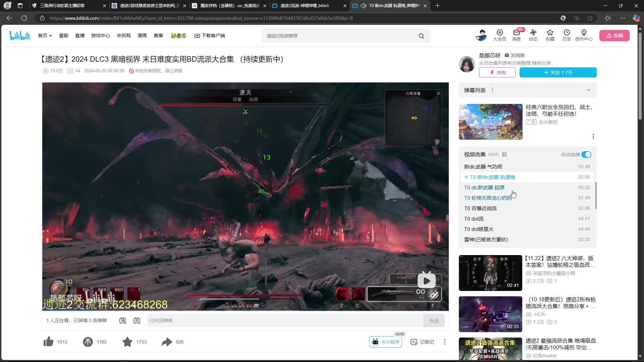Image resolution: width=644 pixels, height=362 pixels.
Task: Expand the 首页 dropdown menu
Action: [45, 36]
